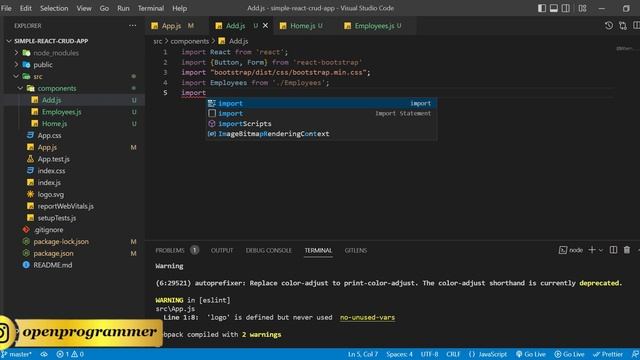The width and height of the screenshot is (640, 360).
Task: Create a new terminal with plus icon
Action: pos(592,250)
